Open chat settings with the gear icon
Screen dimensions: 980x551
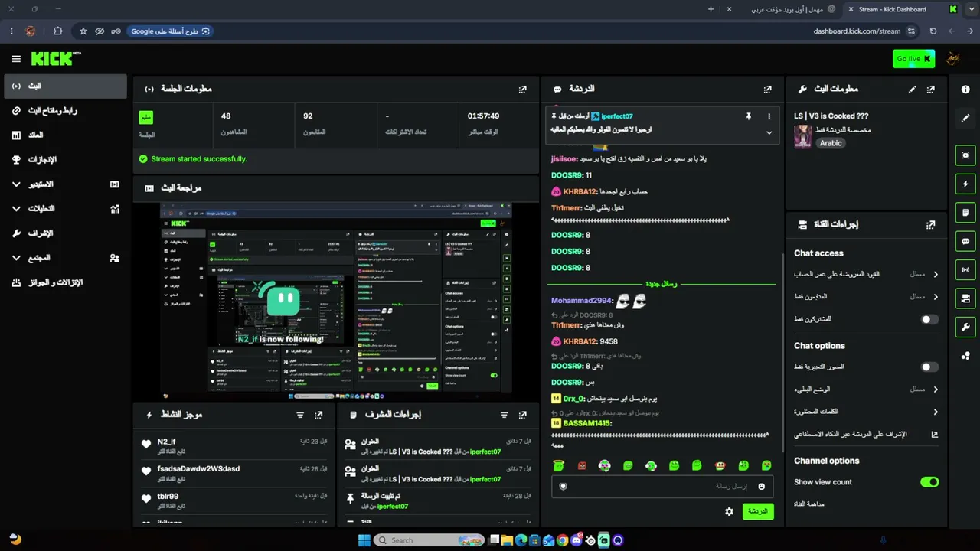[729, 511]
